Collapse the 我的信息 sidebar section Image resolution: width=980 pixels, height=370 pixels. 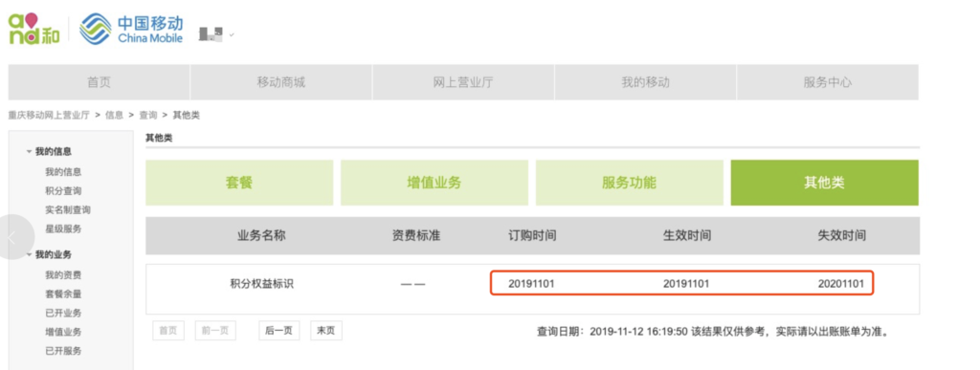(x=49, y=152)
